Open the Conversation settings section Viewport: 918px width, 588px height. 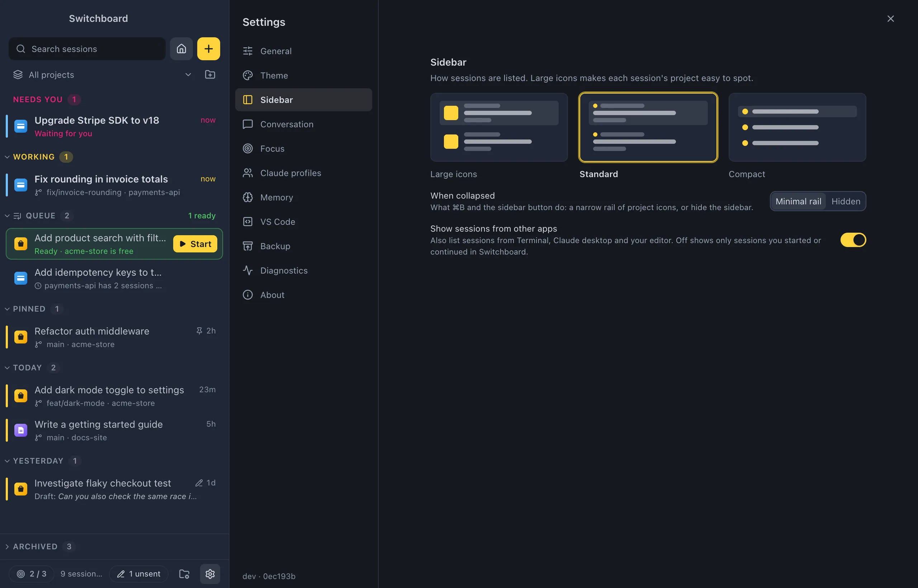click(x=304, y=124)
